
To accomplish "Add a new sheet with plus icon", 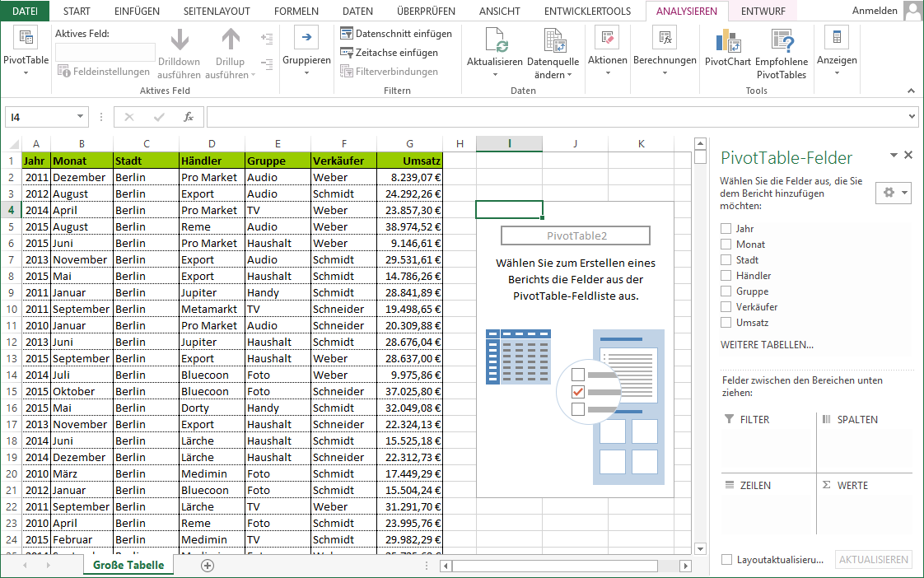I will coord(208,566).
